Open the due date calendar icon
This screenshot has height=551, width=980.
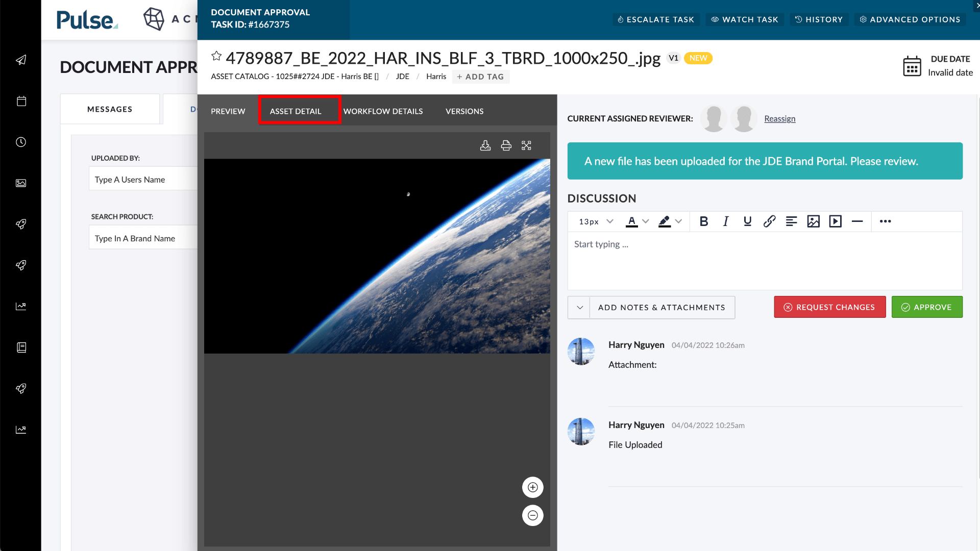912,66
